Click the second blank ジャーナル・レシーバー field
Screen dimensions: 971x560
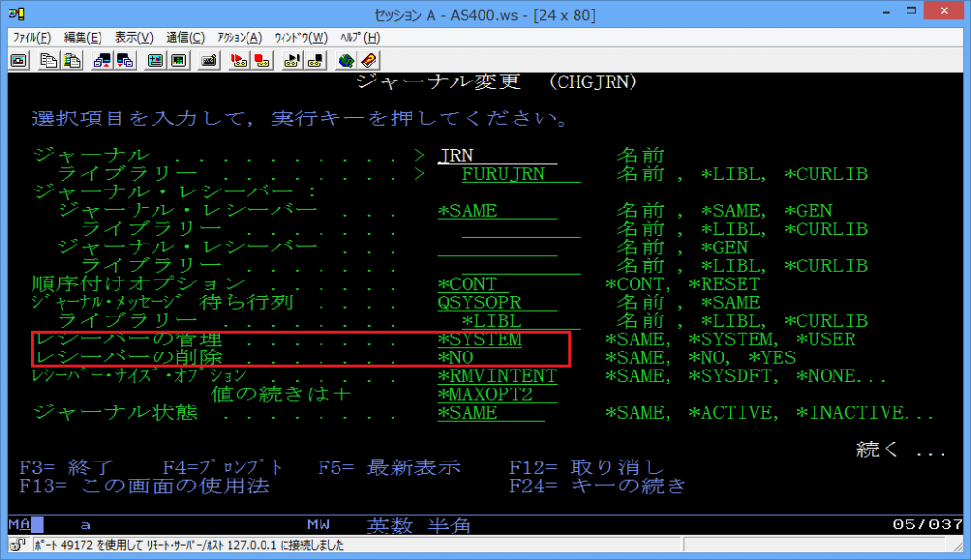(x=497, y=247)
